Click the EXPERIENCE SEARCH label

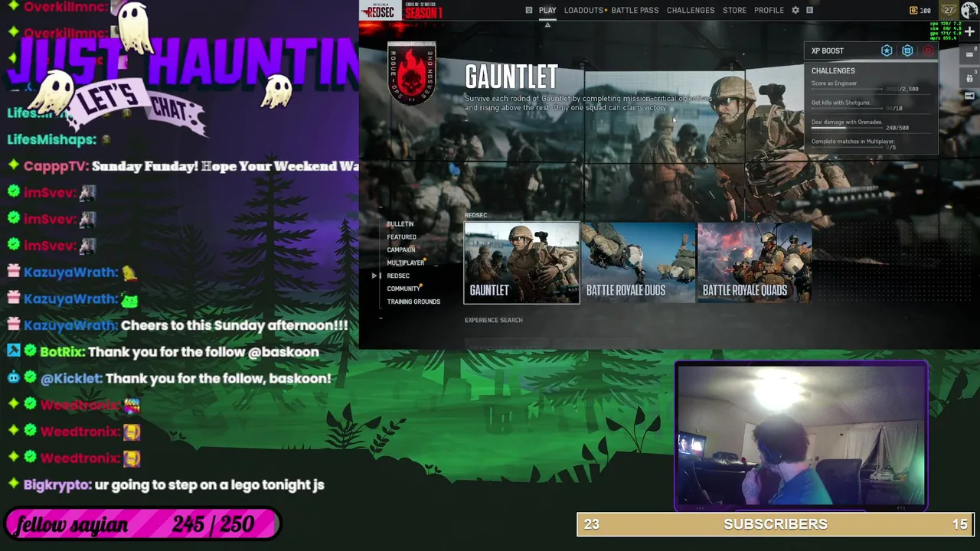click(x=494, y=320)
